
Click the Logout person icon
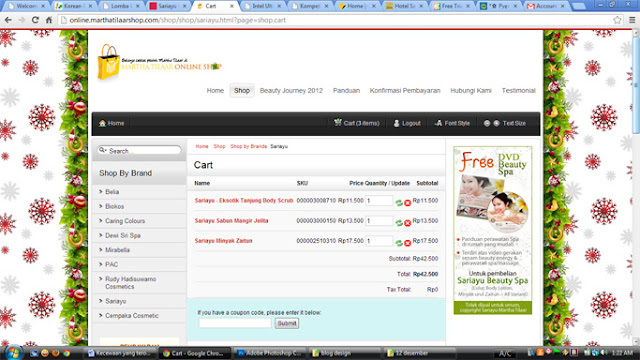396,123
